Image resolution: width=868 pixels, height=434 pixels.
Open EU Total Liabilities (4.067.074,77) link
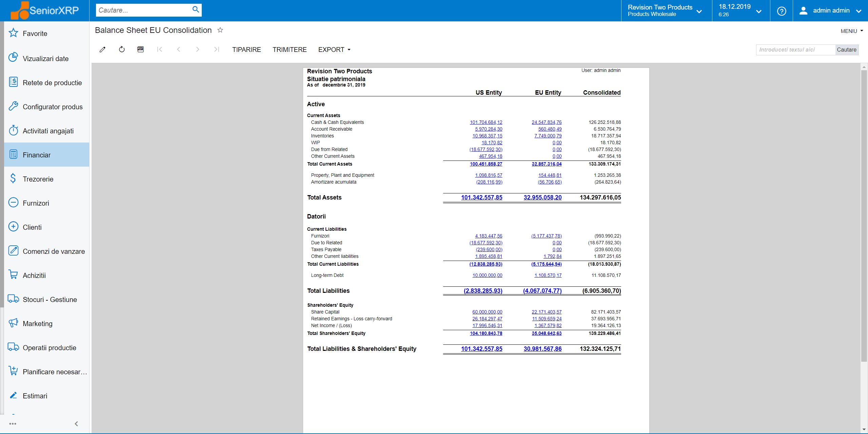(542, 291)
